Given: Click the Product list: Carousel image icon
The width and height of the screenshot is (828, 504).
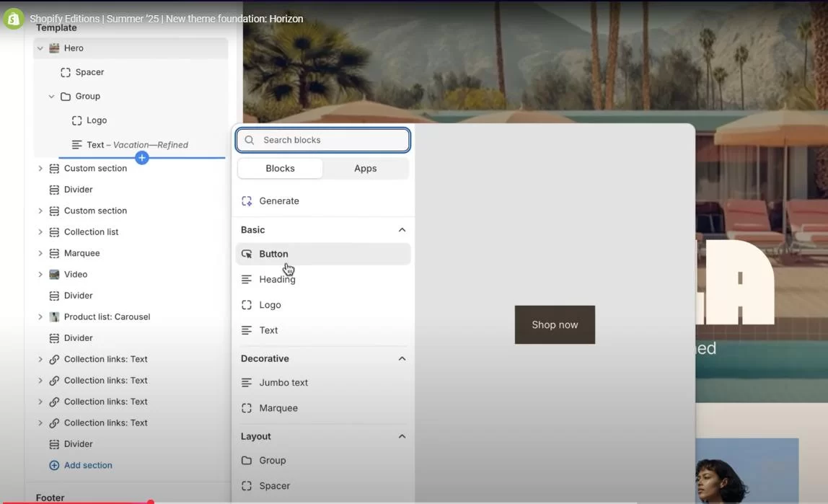Looking at the screenshot, I should tap(54, 316).
